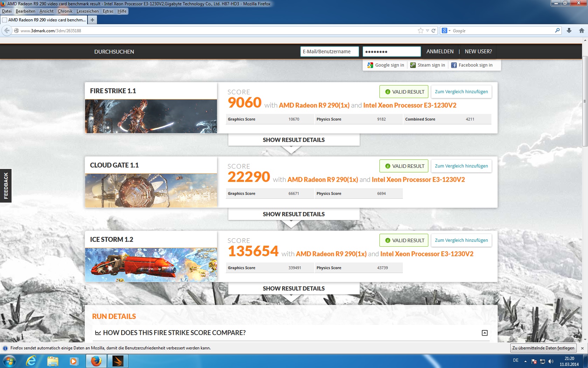
Task: Expand Ice Storm SHOW RESULT DETAILS
Action: click(x=294, y=288)
